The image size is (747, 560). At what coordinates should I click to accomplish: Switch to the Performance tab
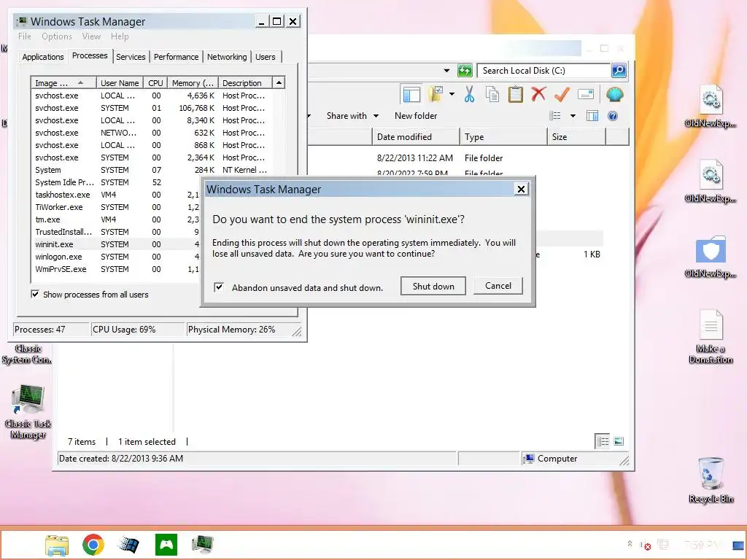(176, 57)
